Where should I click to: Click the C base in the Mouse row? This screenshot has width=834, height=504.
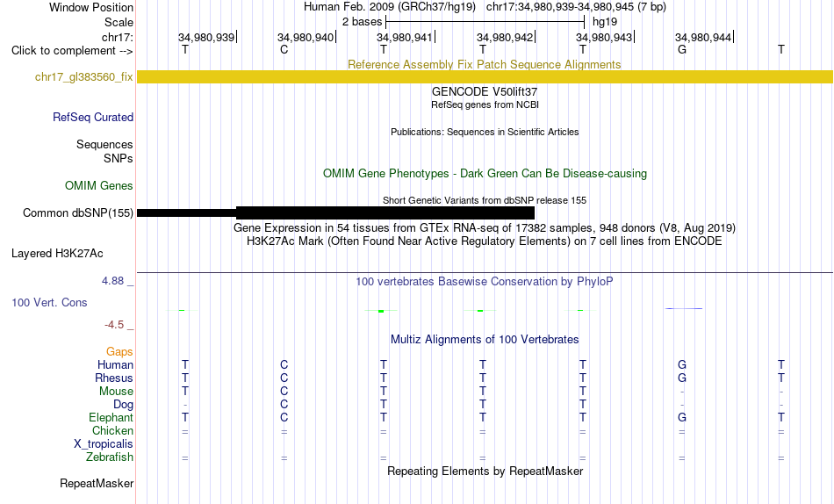coord(284,392)
